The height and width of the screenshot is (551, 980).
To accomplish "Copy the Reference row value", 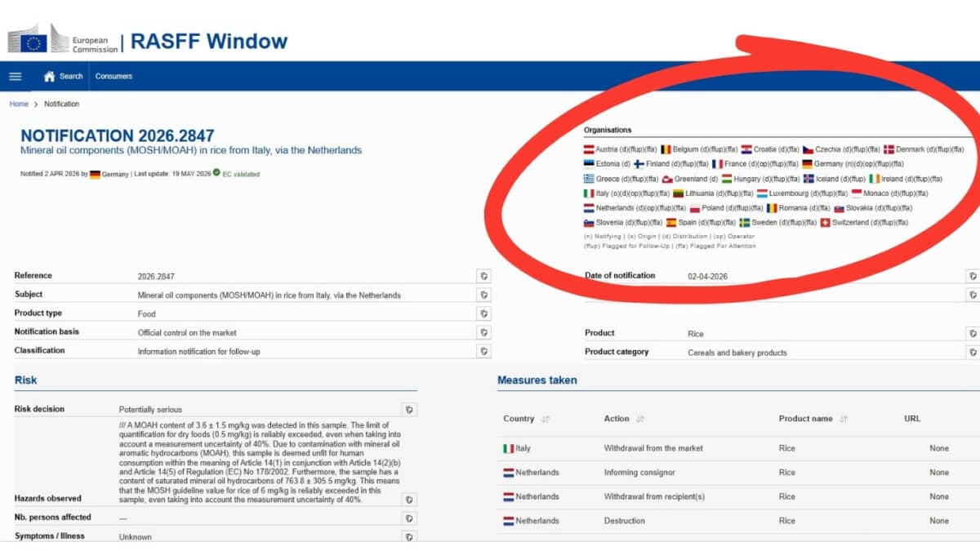I will (483, 276).
